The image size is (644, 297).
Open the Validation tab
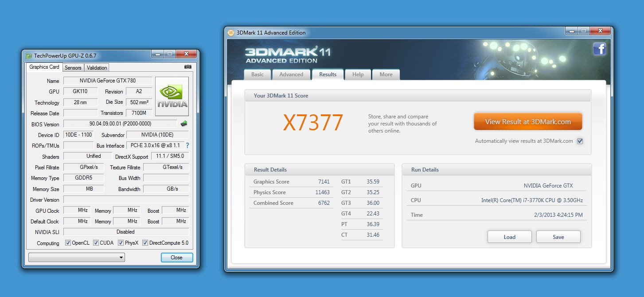pyautogui.click(x=97, y=68)
